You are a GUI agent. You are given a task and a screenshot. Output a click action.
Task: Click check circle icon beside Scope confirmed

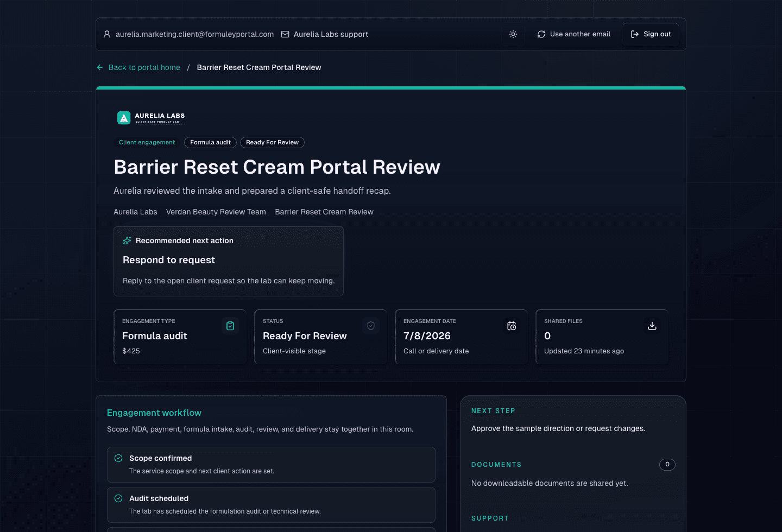tap(118, 458)
